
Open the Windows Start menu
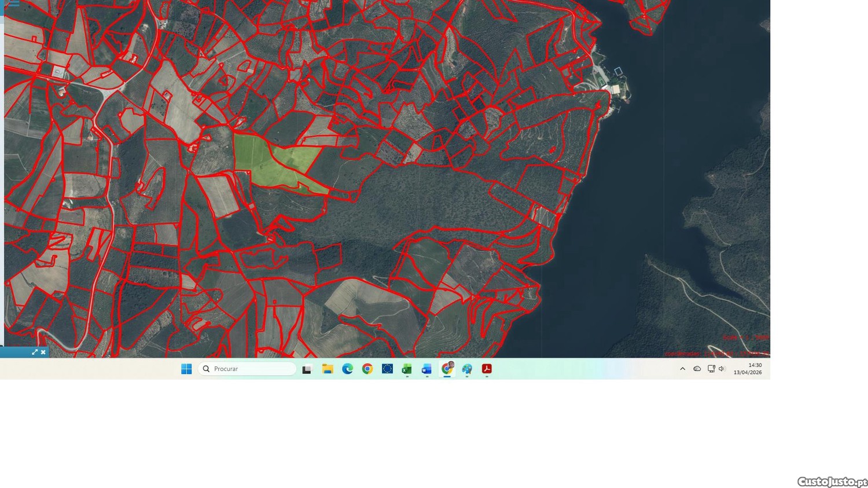186,369
